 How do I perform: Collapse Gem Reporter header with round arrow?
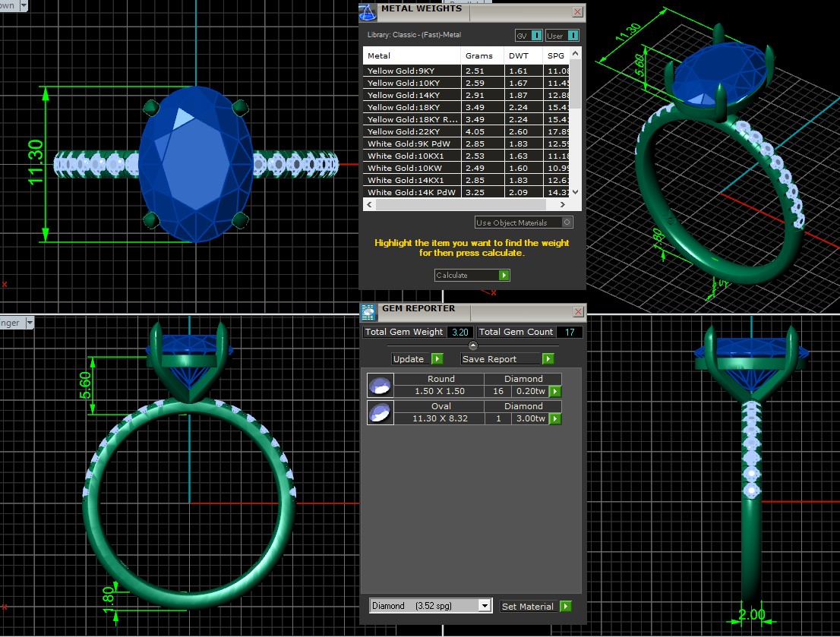click(x=473, y=345)
